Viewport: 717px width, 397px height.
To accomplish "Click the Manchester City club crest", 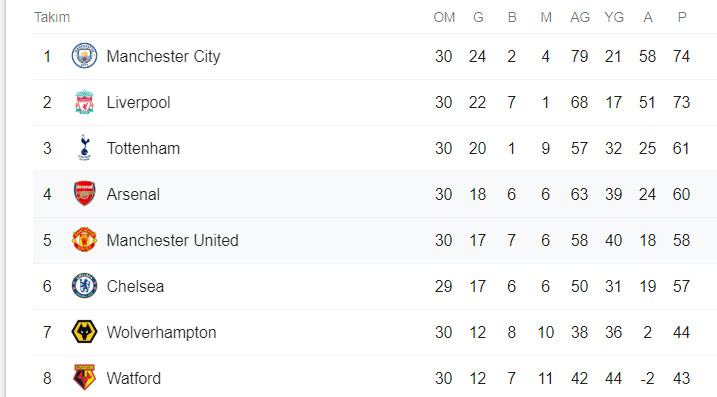I will pyautogui.click(x=84, y=56).
